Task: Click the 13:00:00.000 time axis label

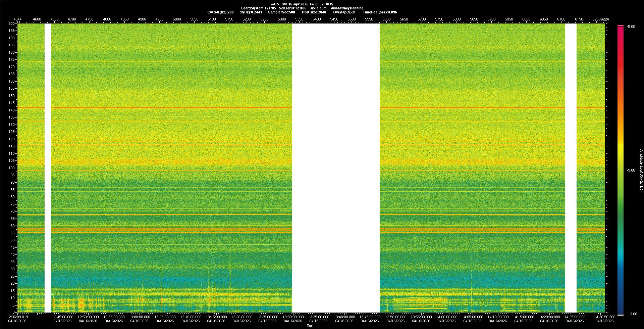Action: 140,317
